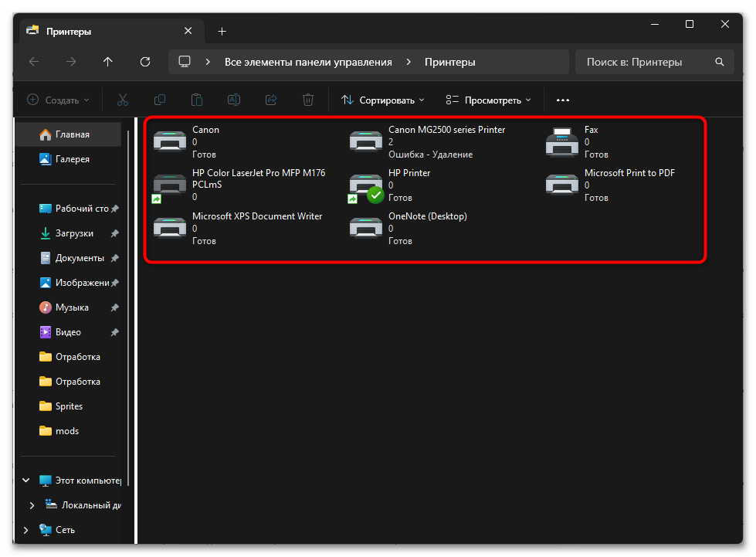756x557 pixels.
Task: Close the Принтеры tab
Action: tap(188, 31)
